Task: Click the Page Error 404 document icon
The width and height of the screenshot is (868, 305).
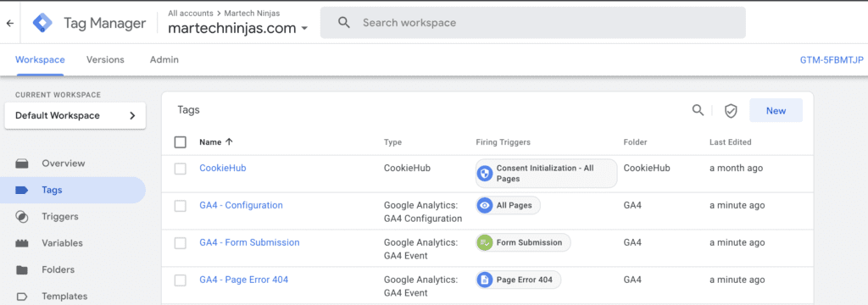Action: pyautogui.click(x=485, y=280)
